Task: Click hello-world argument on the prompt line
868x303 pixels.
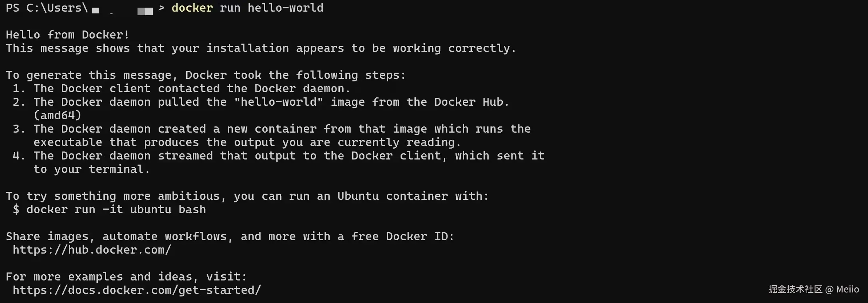Action: coord(285,8)
